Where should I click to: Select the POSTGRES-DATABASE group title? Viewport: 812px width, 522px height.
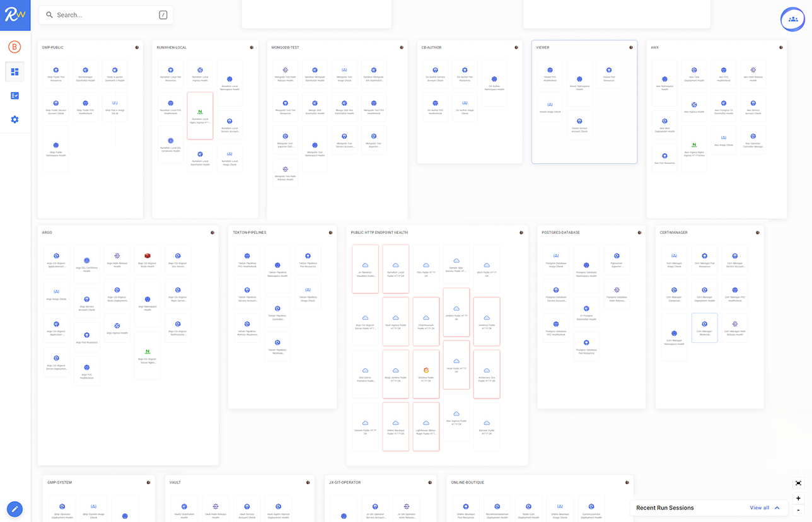point(560,233)
